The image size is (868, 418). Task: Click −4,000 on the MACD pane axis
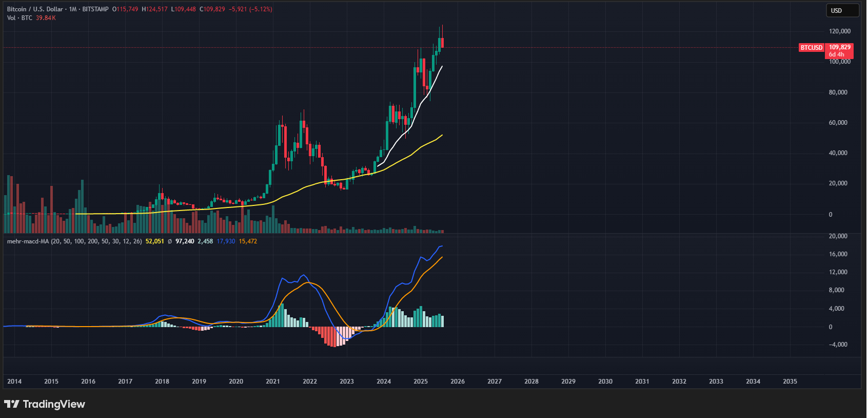(x=838, y=345)
